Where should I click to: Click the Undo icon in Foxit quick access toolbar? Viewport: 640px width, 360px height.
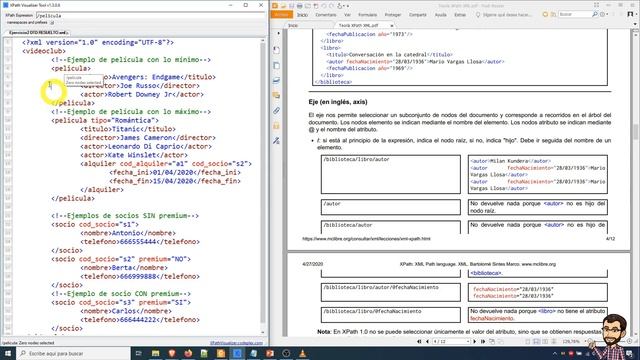coord(324,6)
